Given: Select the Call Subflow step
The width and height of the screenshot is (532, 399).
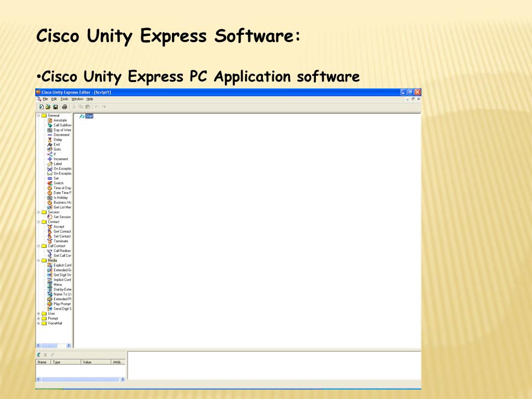Looking at the screenshot, I should click(59, 125).
